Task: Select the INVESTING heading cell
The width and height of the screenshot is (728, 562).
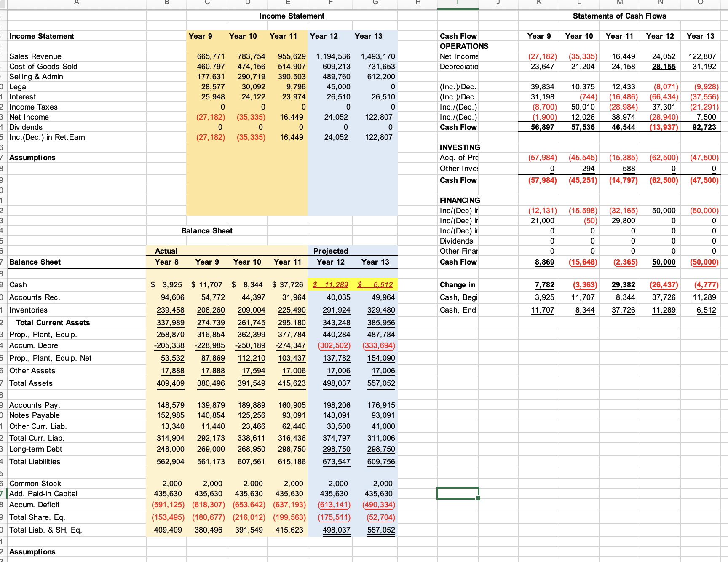Action: (460, 147)
